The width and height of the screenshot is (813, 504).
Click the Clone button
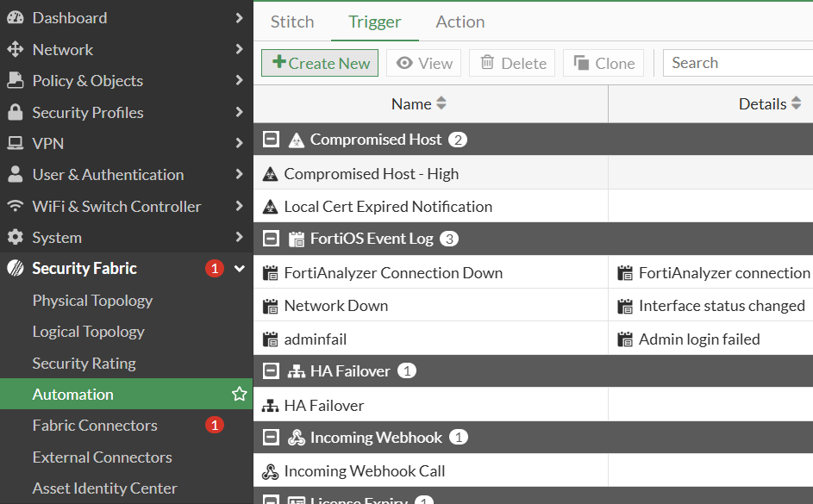click(x=603, y=63)
